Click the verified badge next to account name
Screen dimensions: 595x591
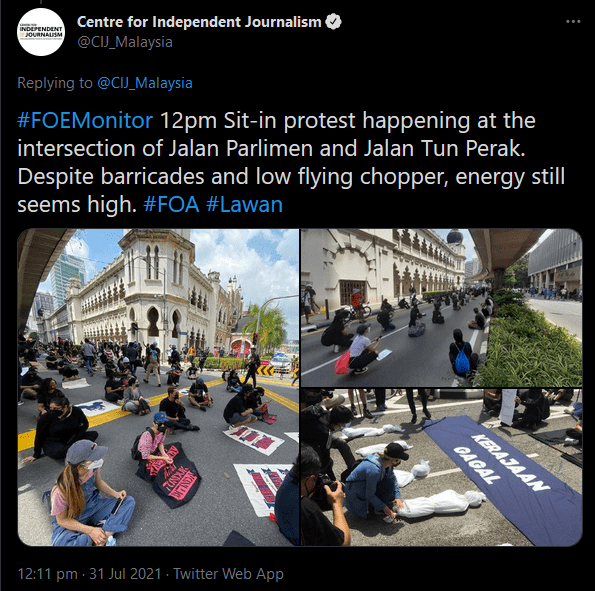click(x=334, y=22)
